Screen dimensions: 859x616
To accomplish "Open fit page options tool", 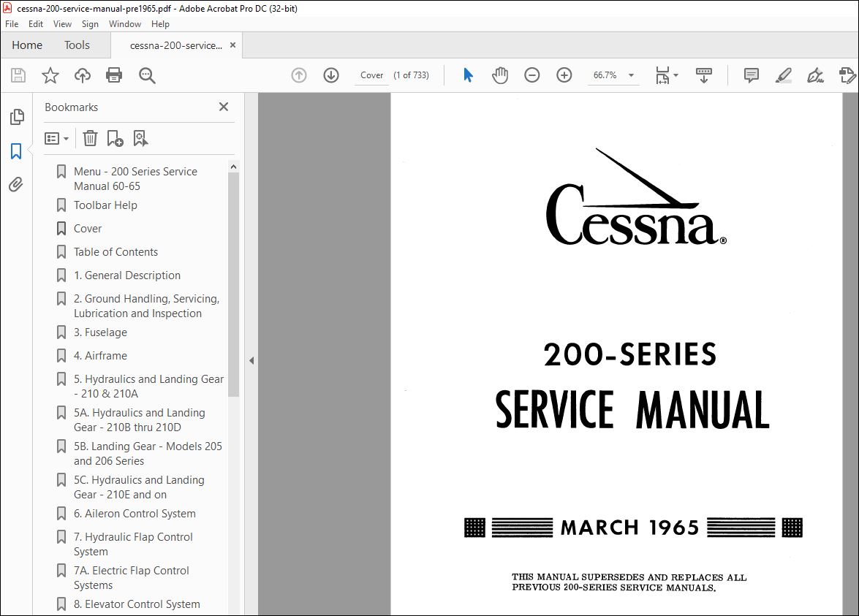I will tap(662, 75).
